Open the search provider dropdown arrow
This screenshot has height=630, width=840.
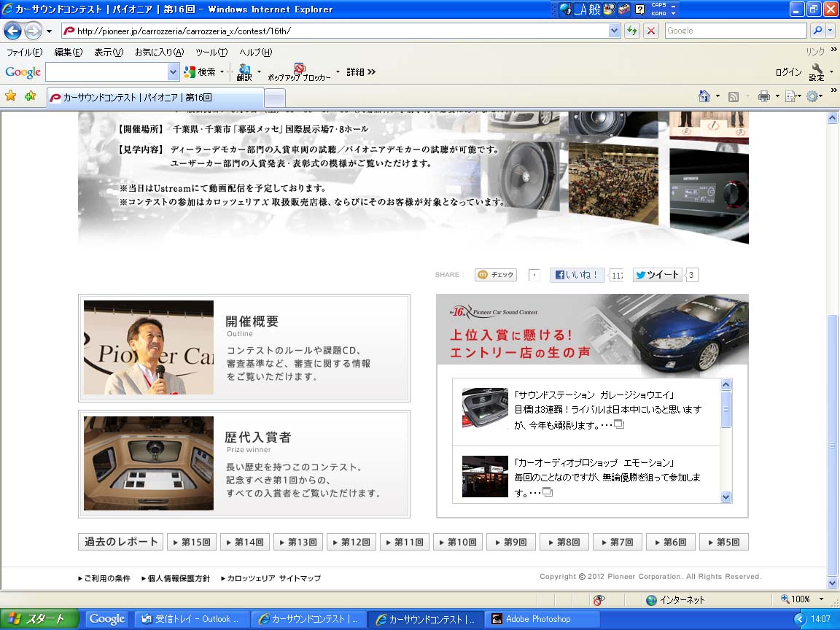831,31
